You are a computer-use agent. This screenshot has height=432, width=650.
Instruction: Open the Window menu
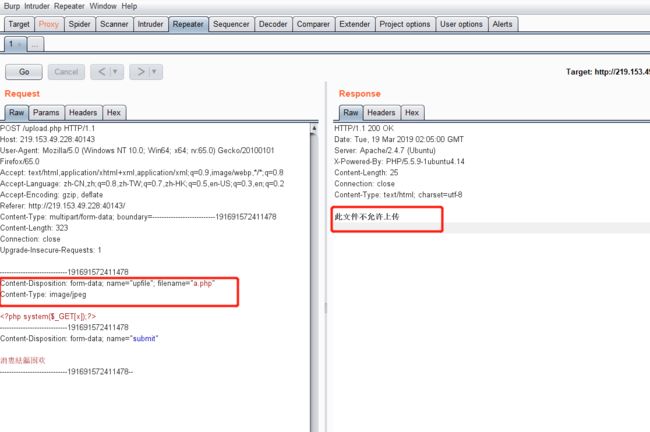pos(103,6)
